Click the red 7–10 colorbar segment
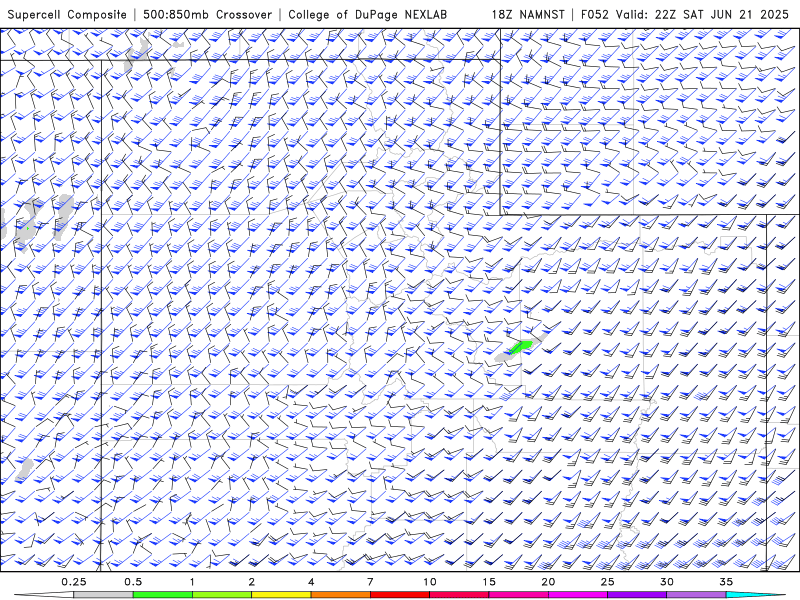The image size is (800, 600). (400, 595)
